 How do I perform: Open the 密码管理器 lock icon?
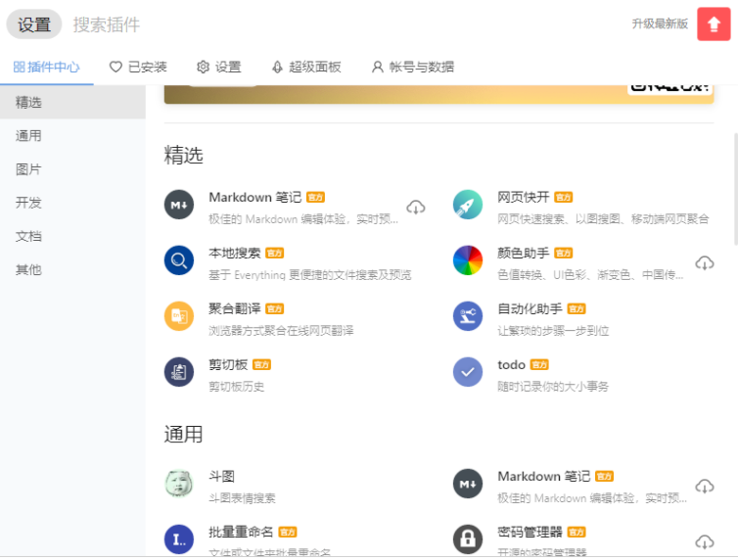tap(468, 539)
